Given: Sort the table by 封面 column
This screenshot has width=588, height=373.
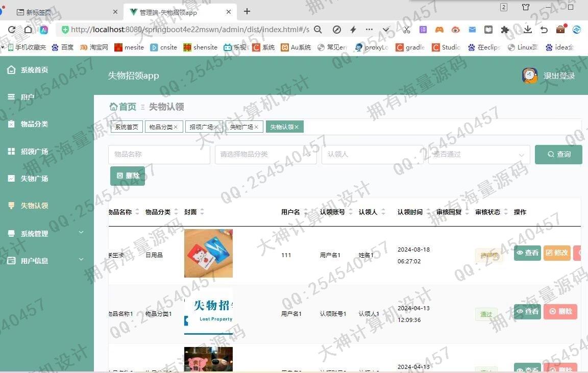Looking at the screenshot, I should click(202, 212).
